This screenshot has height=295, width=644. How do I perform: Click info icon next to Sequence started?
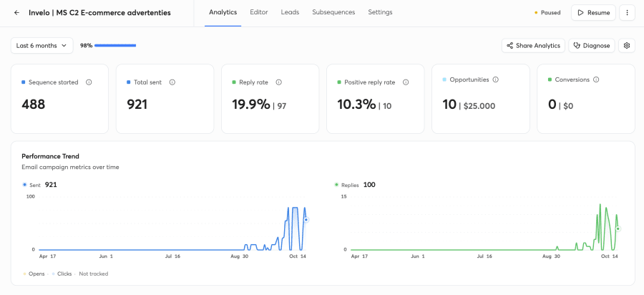89,82
